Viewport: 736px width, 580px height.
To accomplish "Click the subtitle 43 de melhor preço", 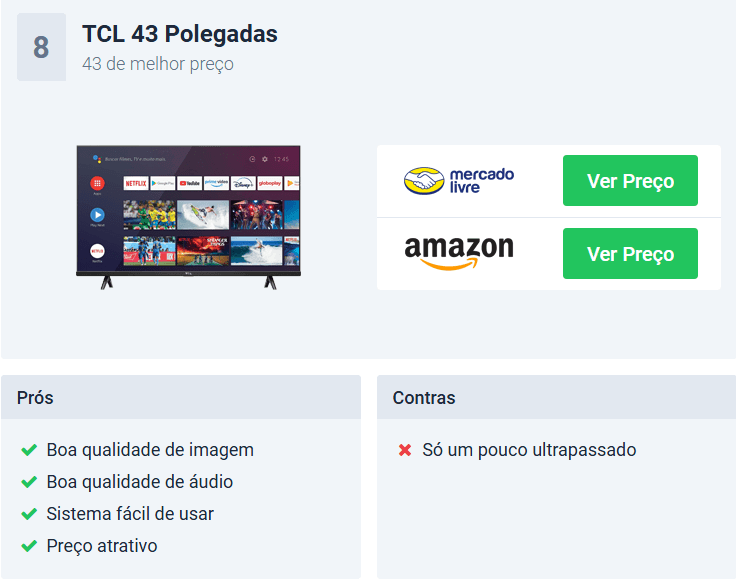I will point(158,64).
